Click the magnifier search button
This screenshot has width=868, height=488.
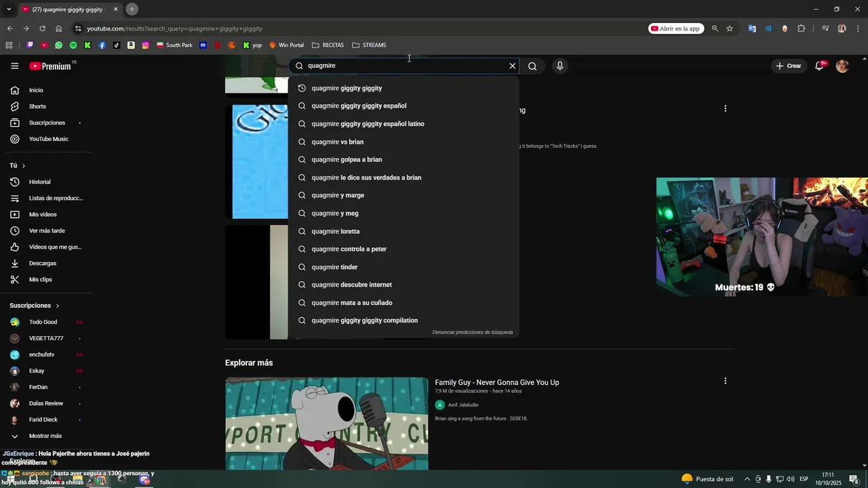(x=532, y=66)
